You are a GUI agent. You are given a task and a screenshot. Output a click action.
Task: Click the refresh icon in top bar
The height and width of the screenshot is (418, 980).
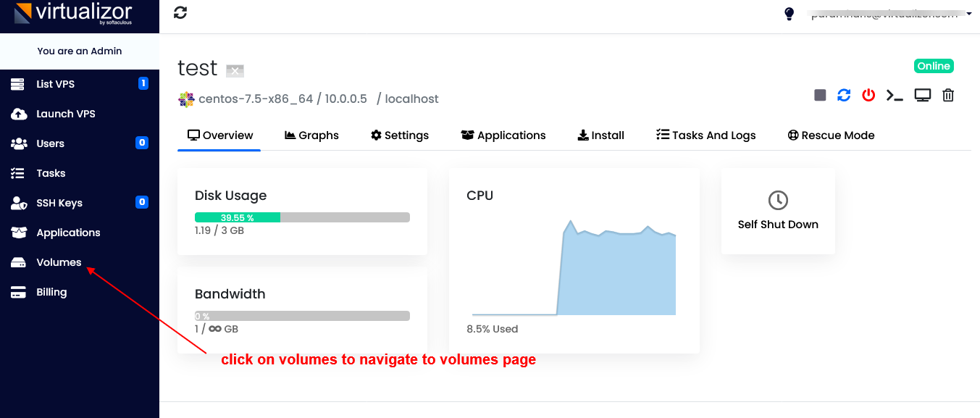click(x=180, y=13)
